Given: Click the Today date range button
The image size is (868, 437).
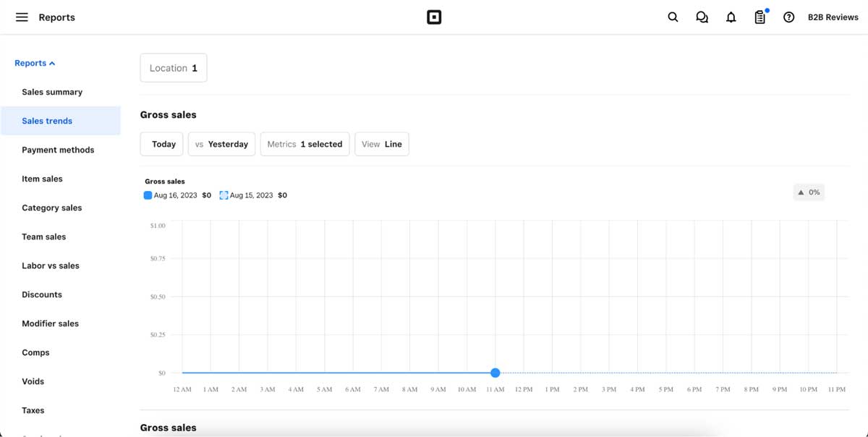Looking at the screenshot, I should coord(161,144).
